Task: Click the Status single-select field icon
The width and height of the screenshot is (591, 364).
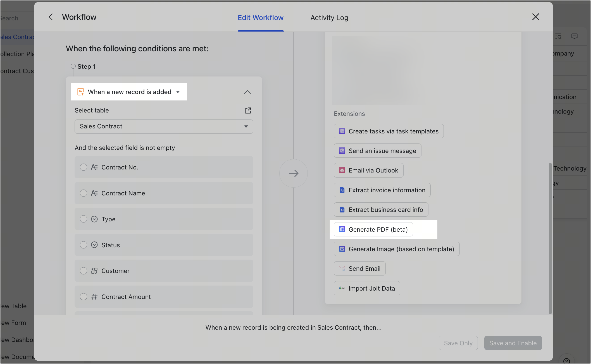Action: 94,245
